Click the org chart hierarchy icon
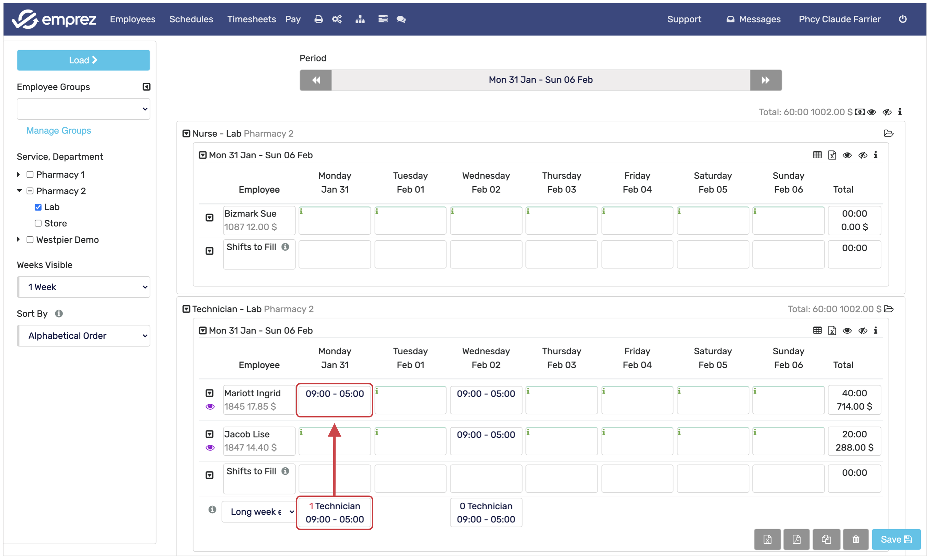 click(x=360, y=19)
